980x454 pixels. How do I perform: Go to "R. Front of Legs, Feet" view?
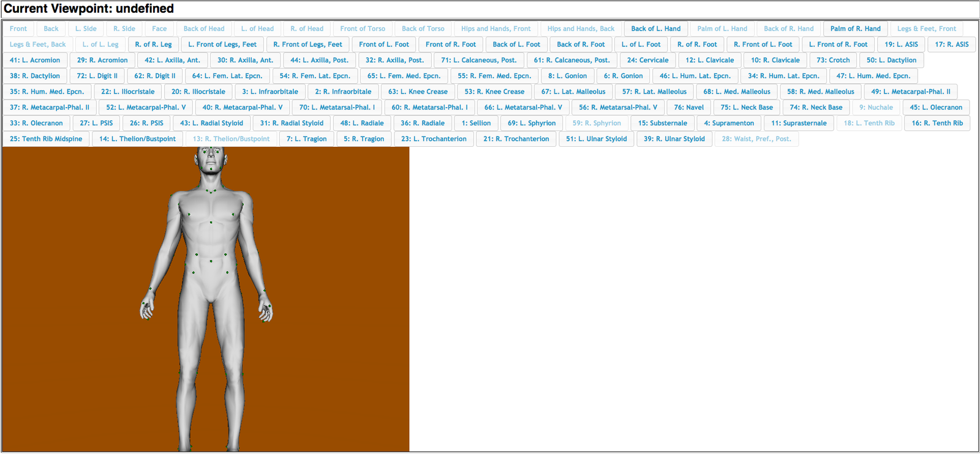pos(307,45)
